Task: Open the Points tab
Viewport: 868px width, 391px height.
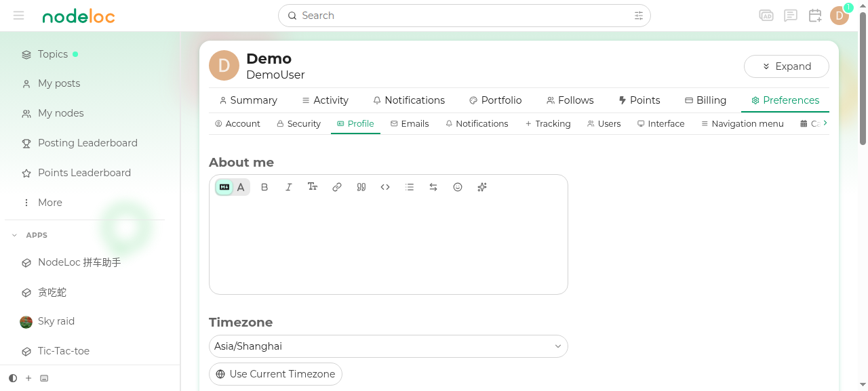Action: tap(639, 100)
